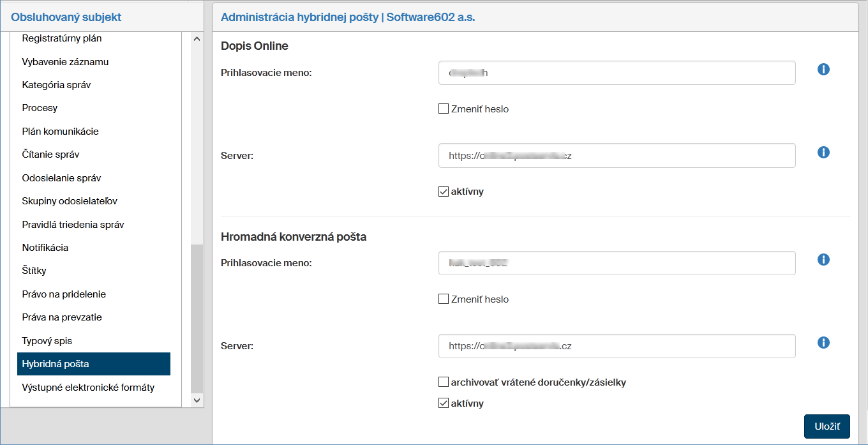Click the sidebar scrollbar thumb
This screenshot has height=445, width=868.
[x=197, y=318]
